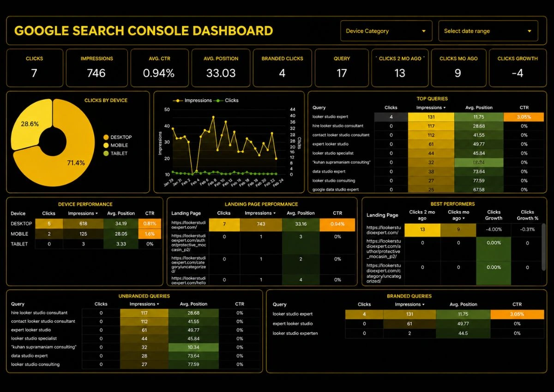This screenshot has height=392, width=554.
Task: Sort Device Performance by Impressions header
Action: click(x=83, y=214)
